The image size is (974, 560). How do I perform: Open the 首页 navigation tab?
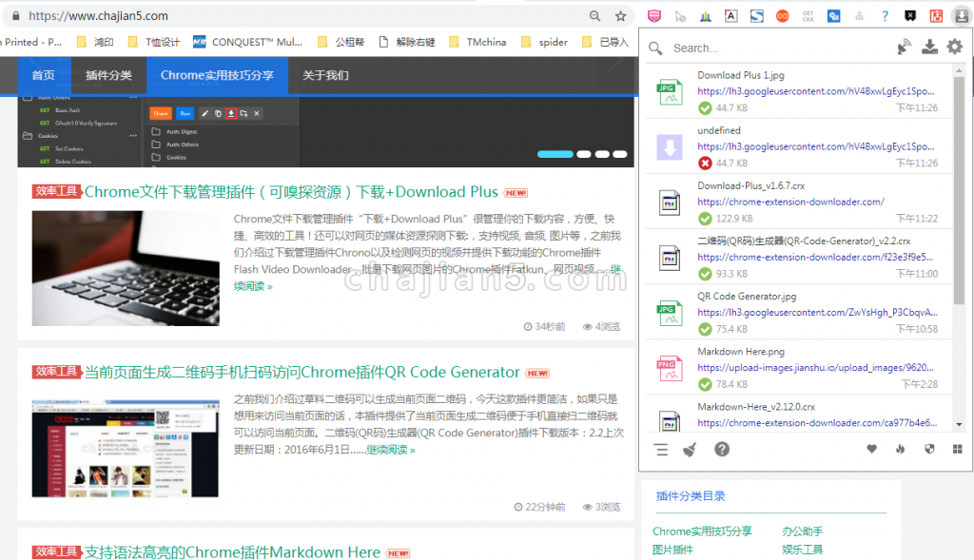[x=44, y=75]
